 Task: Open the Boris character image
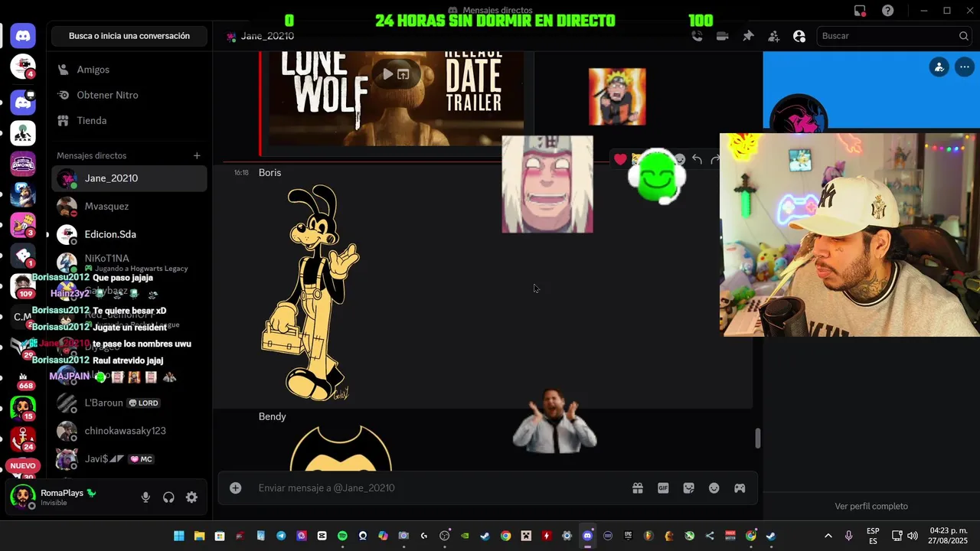coord(311,292)
